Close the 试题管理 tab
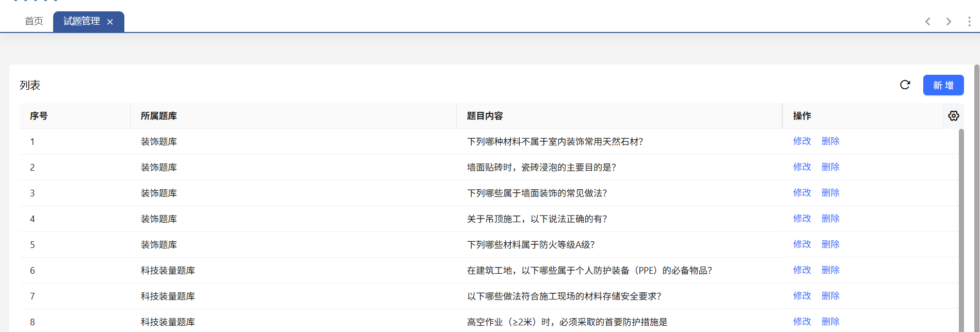Screen dimensions: 980x332 pyautogui.click(x=110, y=22)
